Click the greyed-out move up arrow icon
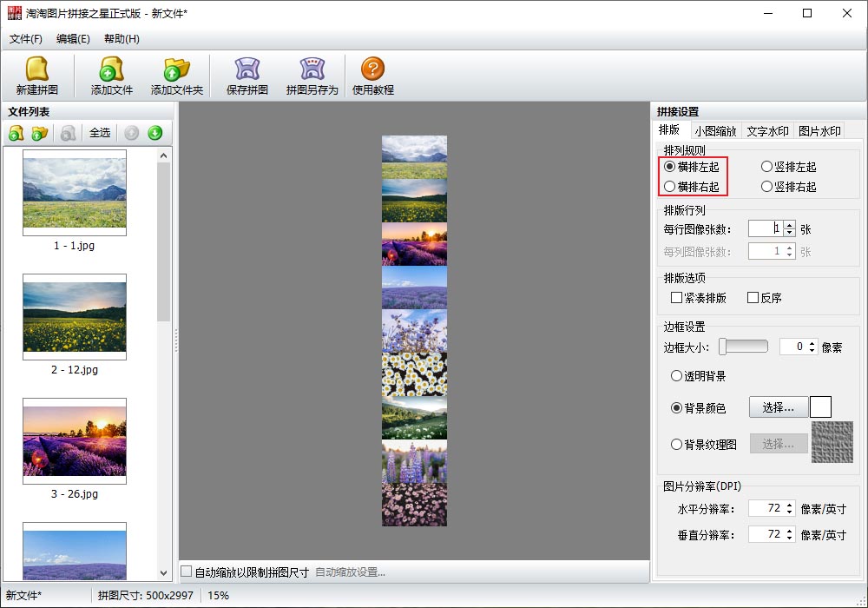This screenshot has height=608, width=868. tap(132, 133)
